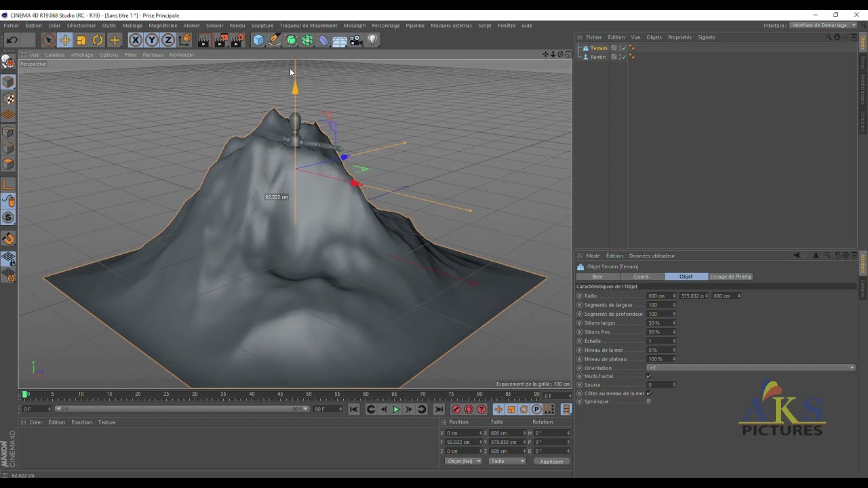This screenshot has width=868, height=488.
Task: Toggle the Z axis lock
Action: [x=168, y=40]
